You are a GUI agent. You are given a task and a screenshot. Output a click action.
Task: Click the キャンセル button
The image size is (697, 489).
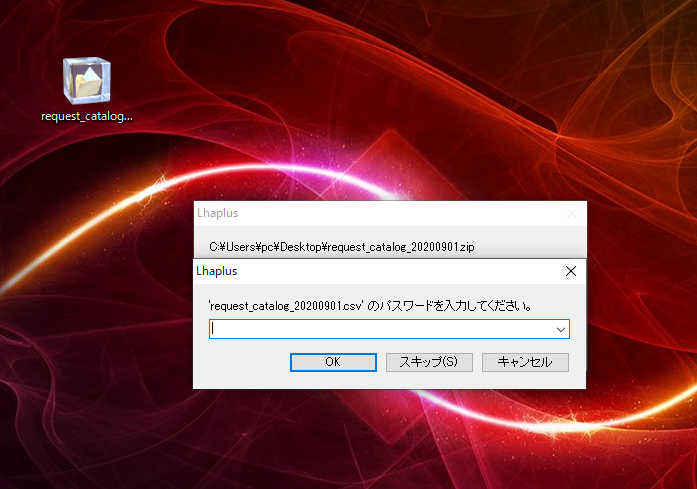tap(525, 361)
